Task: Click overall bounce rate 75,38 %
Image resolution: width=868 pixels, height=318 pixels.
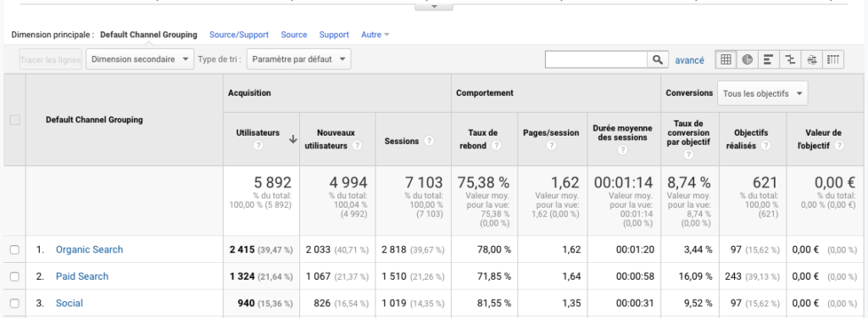Action: (x=484, y=182)
